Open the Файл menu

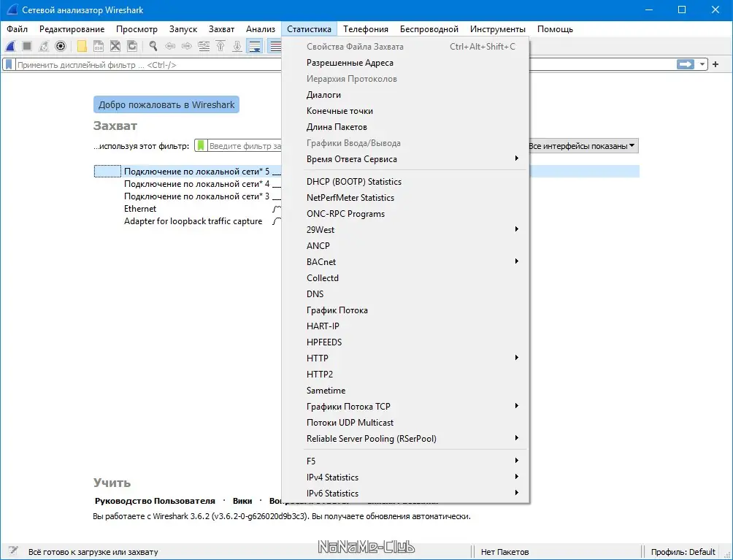point(17,29)
